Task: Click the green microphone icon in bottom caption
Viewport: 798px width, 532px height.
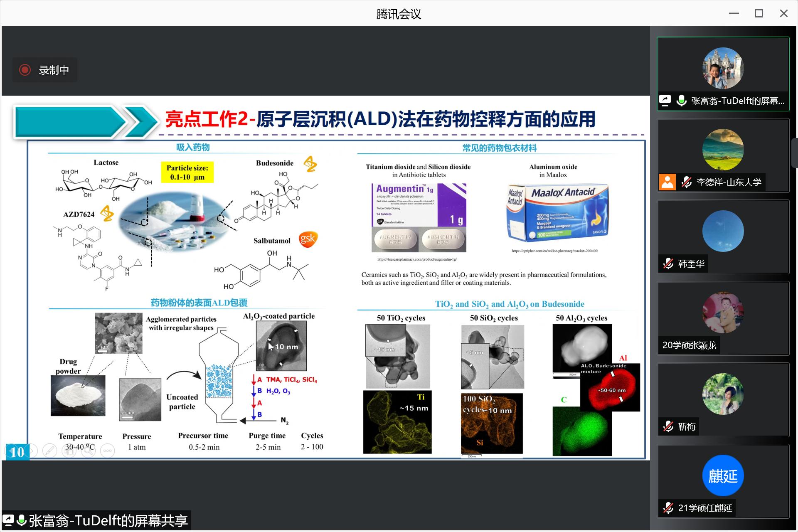Action: coord(22,520)
